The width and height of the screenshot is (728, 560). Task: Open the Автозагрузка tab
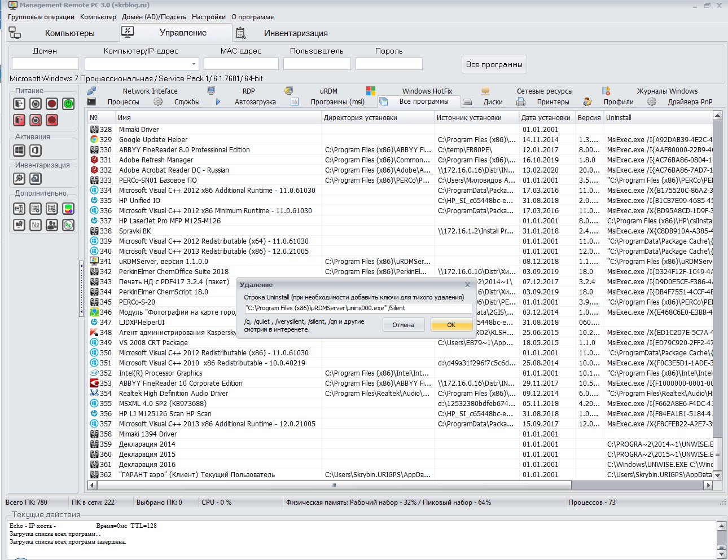(255, 102)
